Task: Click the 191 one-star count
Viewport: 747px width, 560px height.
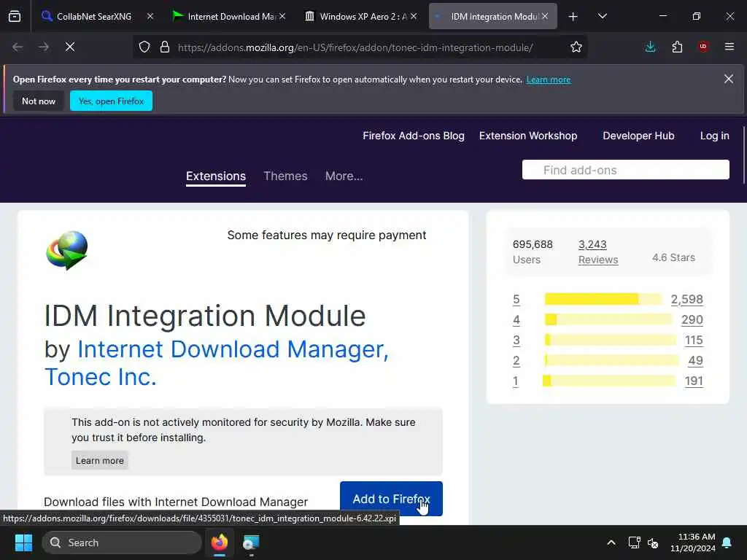Action: [694, 381]
